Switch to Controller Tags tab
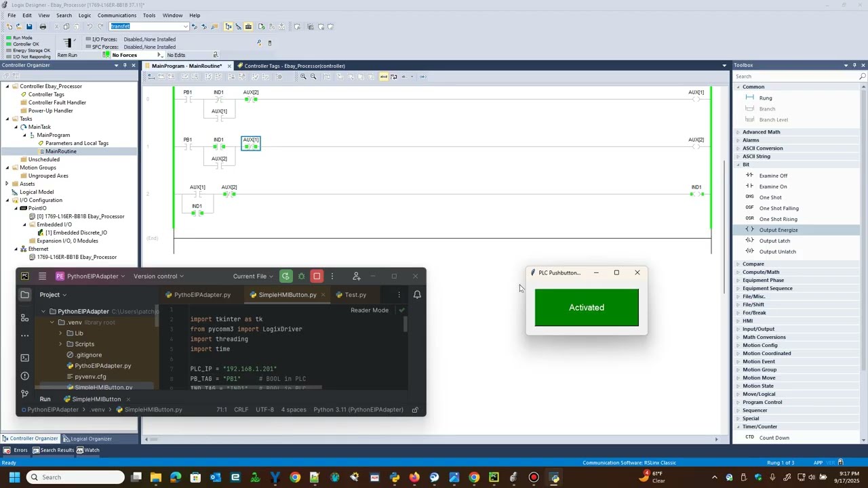 click(294, 66)
